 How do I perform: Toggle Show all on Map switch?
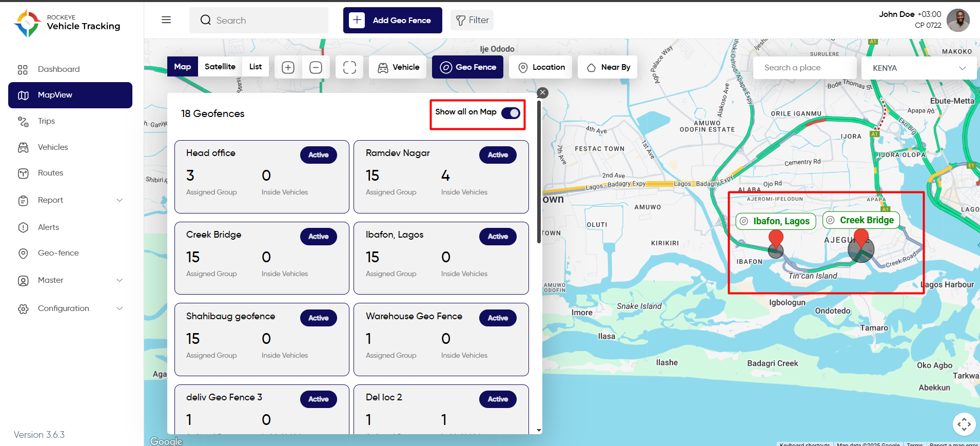511,113
